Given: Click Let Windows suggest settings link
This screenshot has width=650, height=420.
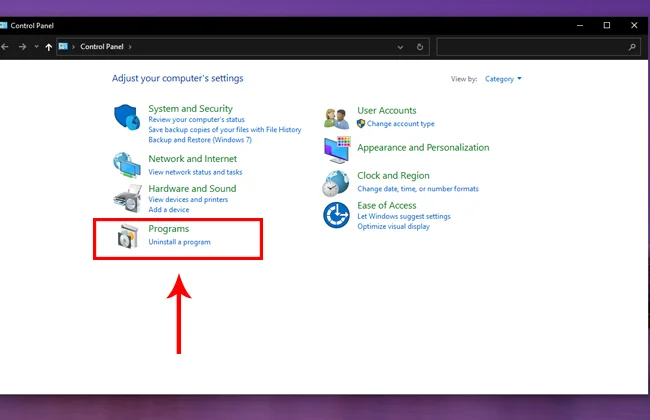Looking at the screenshot, I should coord(404,216).
